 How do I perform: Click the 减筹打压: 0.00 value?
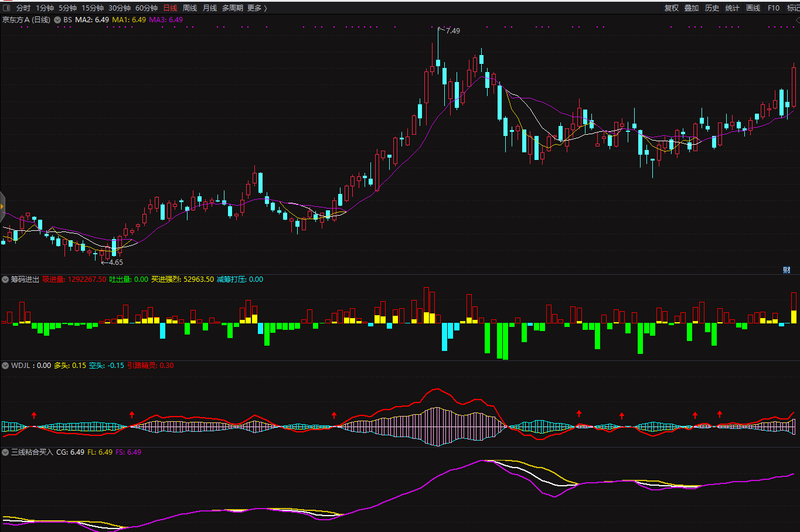point(240,279)
